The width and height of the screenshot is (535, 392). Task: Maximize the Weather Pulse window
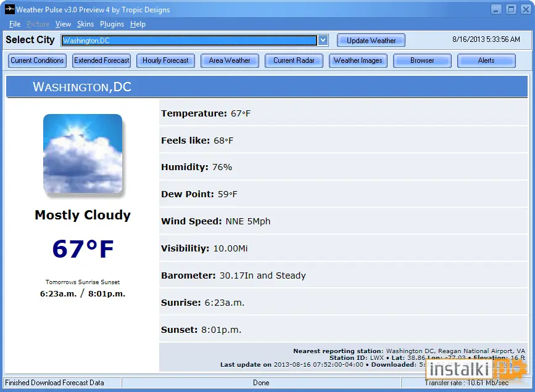pos(511,9)
